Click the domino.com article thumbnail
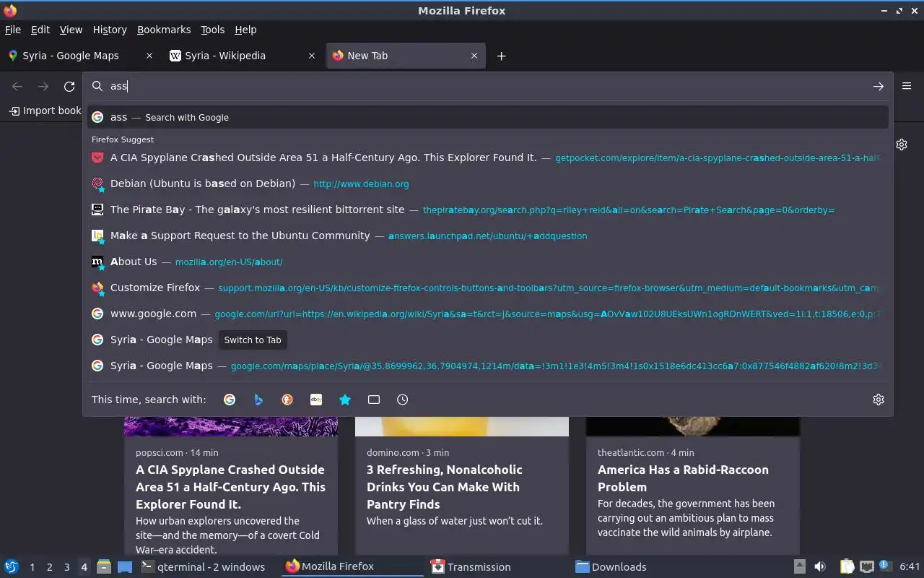Screen dimensions: 924x578 pyautogui.click(x=462, y=426)
